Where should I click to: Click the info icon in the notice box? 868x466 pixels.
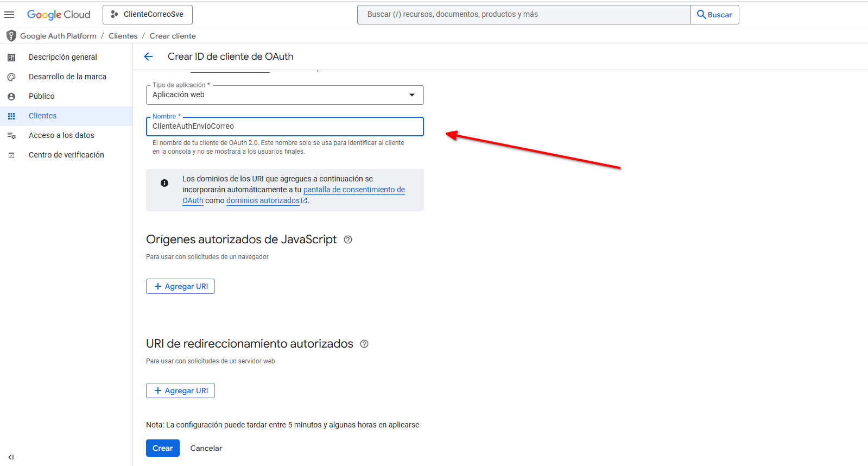tap(164, 183)
